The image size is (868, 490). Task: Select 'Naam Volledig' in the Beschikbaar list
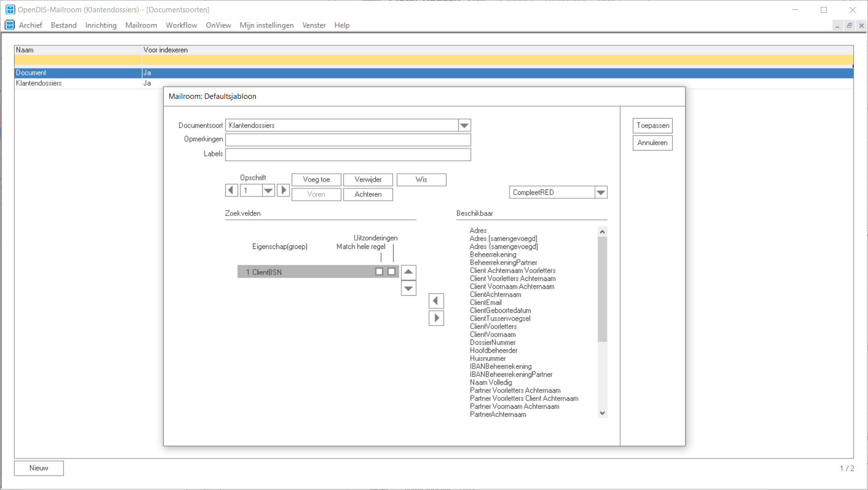(491, 382)
